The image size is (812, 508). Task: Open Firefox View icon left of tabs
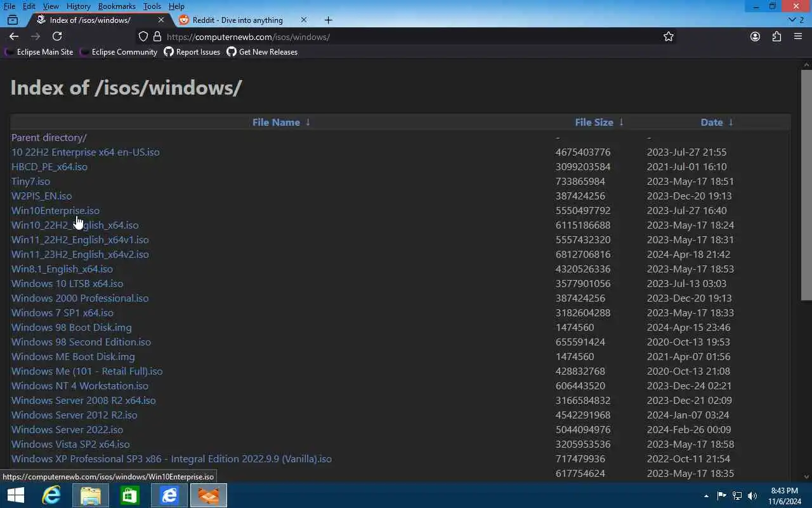[13, 20]
